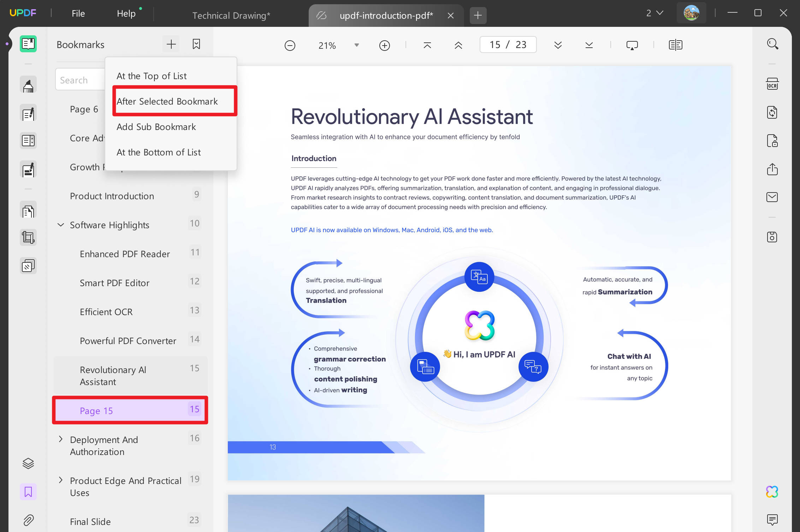Viewport: 800px width, 532px height.
Task: Expand Deployment And Authorization bookmark
Action: (61, 439)
